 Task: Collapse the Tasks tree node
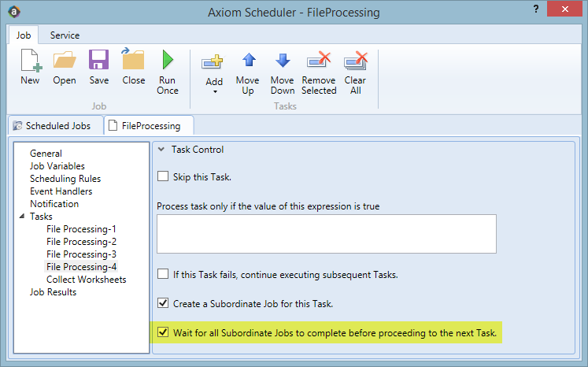click(x=22, y=216)
